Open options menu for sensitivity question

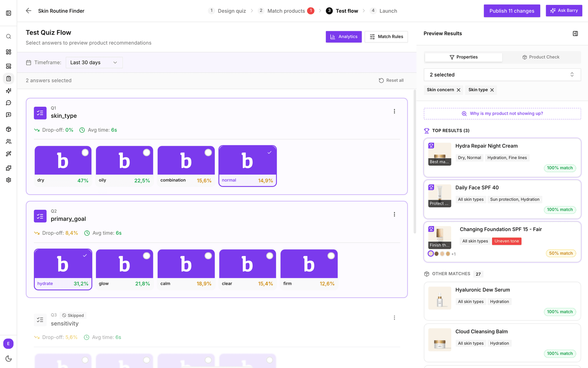[x=394, y=318]
